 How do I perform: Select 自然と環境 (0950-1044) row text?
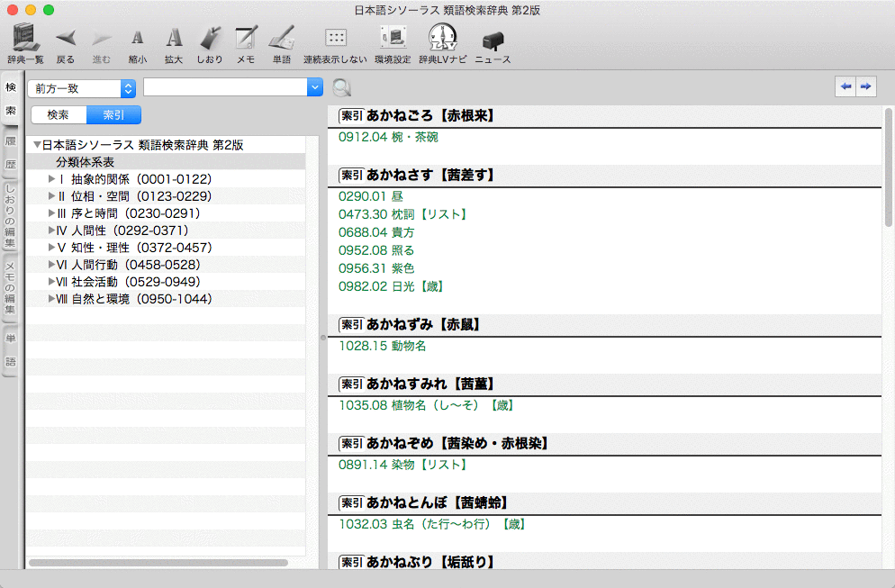pyautogui.click(x=141, y=299)
